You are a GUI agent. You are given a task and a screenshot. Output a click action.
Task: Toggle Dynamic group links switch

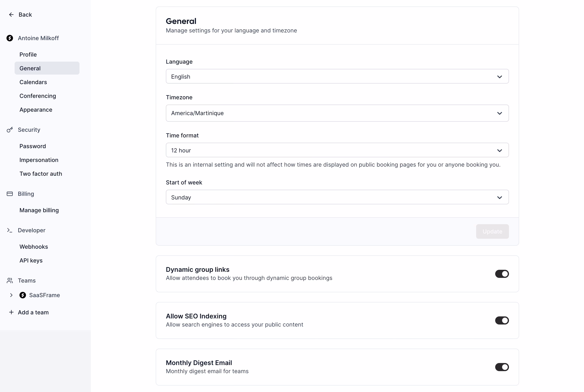(502, 274)
